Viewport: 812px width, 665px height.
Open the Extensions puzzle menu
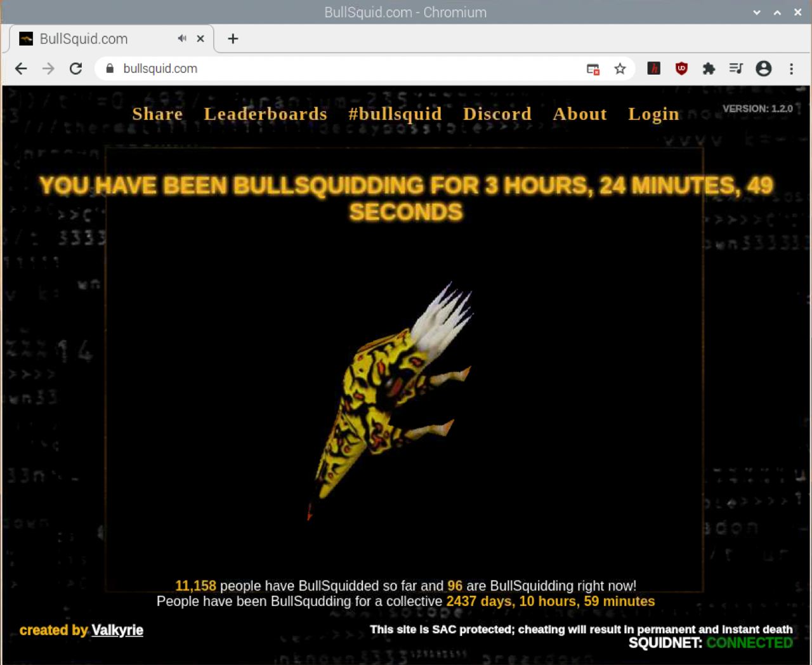(x=709, y=69)
